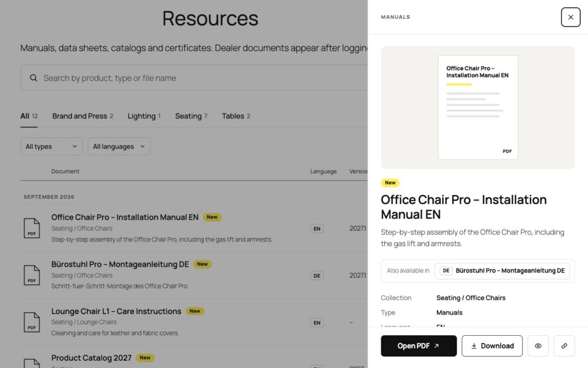The width and height of the screenshot is (588, 368).
Task: Open Office Chair Pro – Installation Manual EN row
Action: [194, 228]
